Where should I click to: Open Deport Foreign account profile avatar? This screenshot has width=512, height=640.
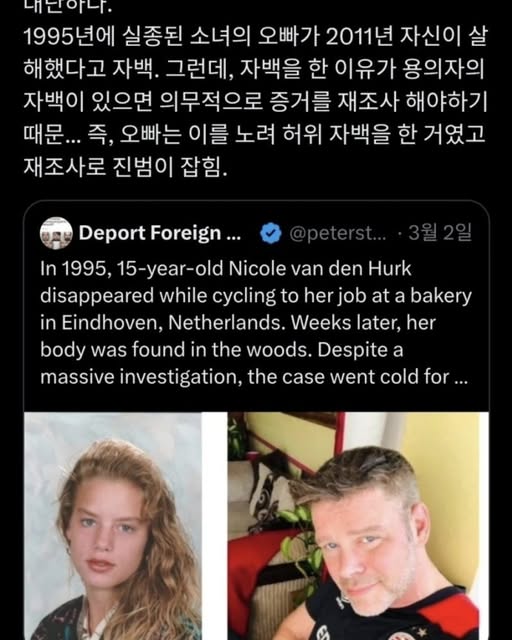tap(56, 233)
